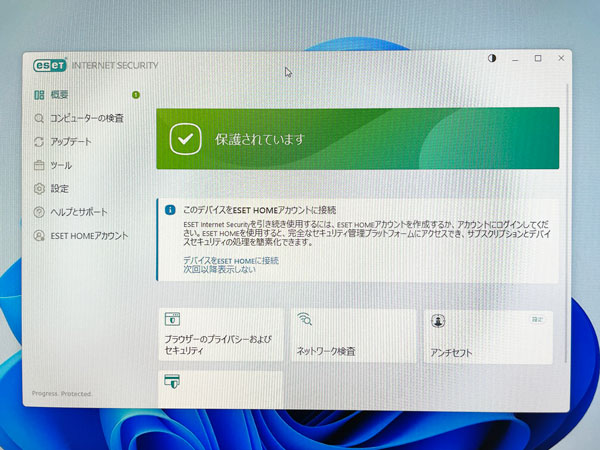
Task: Click the blue info icon in notification
Action: click(170, 210)
